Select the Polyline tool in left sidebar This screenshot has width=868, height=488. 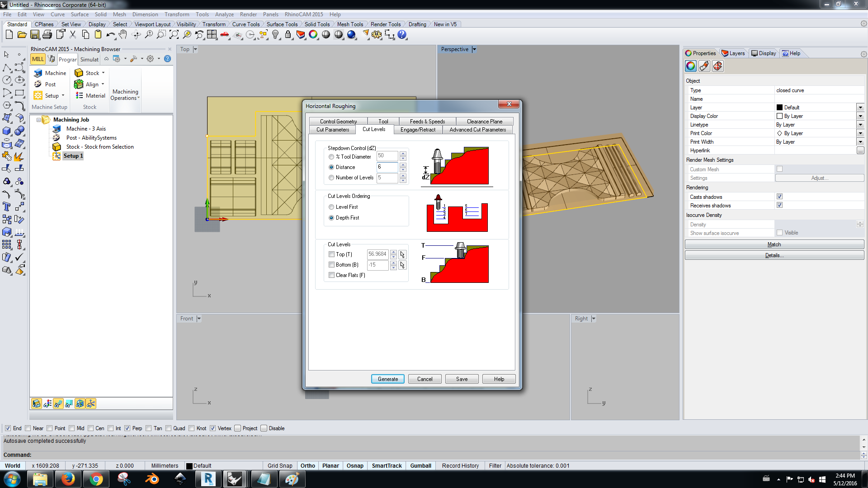7,68
